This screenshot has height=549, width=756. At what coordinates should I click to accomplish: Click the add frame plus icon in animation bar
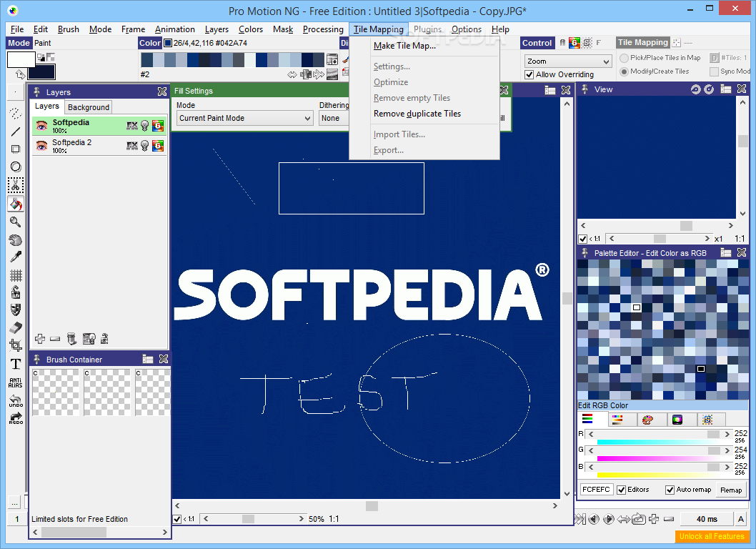654,519
